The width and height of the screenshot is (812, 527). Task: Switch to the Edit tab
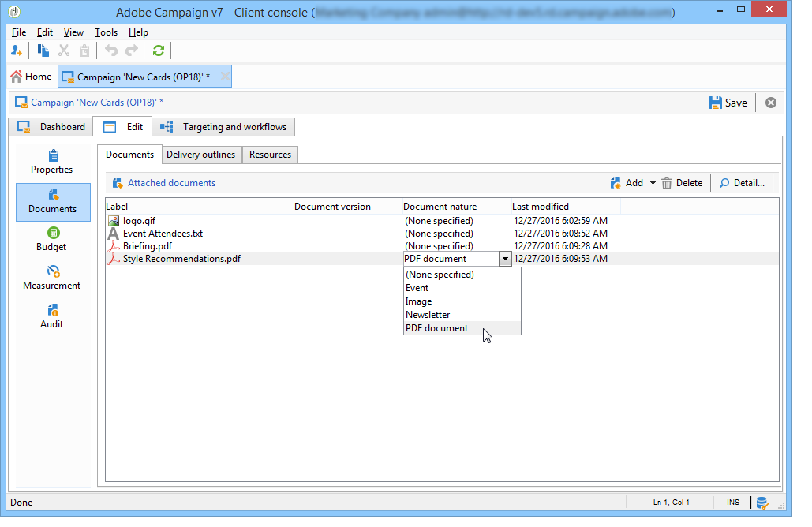tap(123, 127)
